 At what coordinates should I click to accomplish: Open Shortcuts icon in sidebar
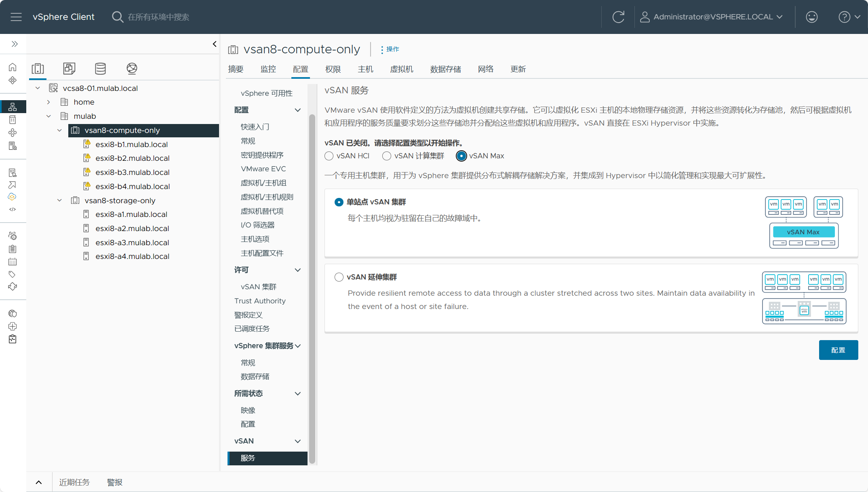tap(13, 80)
